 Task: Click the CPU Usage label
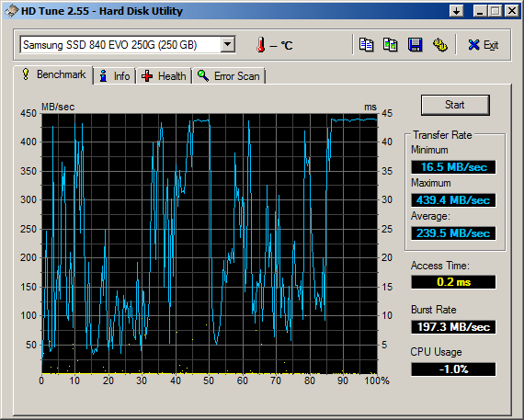(x=436, y=352)
